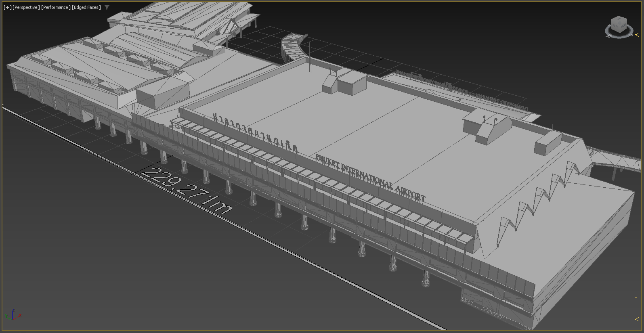Select the PHUKET INTERNATIONAL AIRPORT sign
644x333 pixels.
click(x=370, y=177)
